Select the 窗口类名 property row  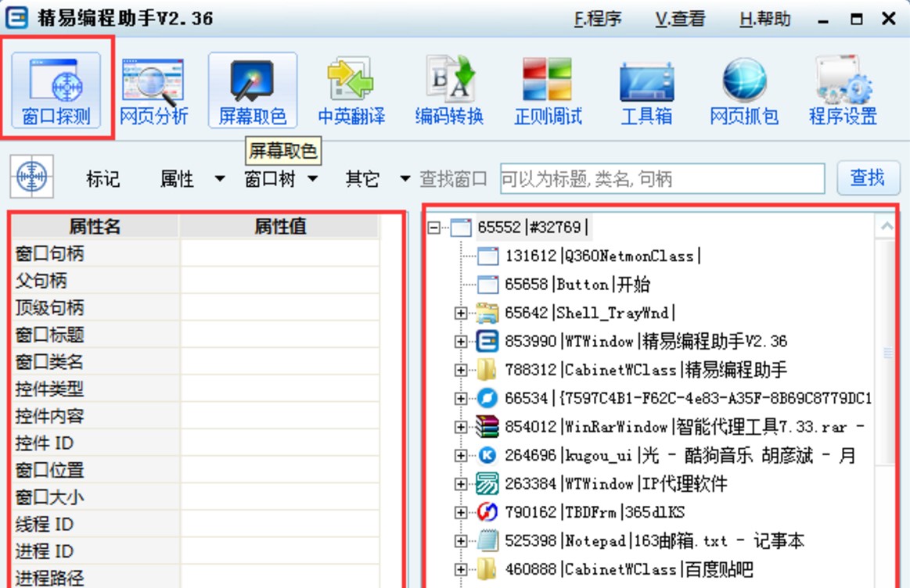(x=196, y=362)
